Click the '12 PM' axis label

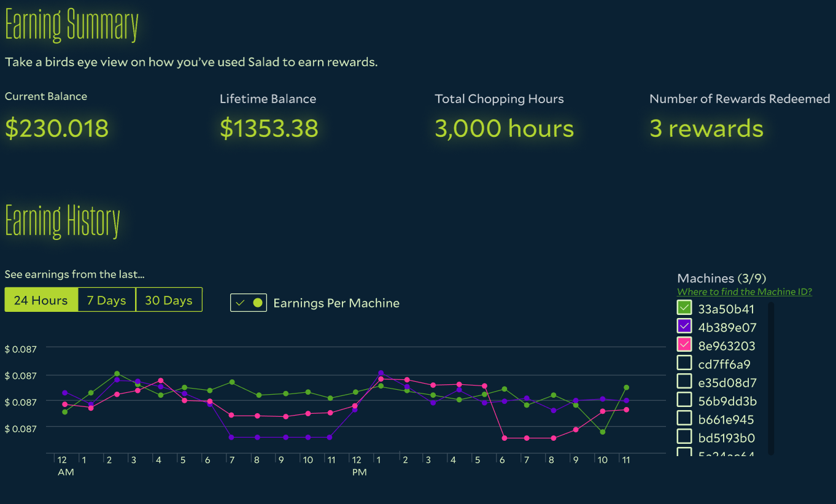click(x=358, y=466)
